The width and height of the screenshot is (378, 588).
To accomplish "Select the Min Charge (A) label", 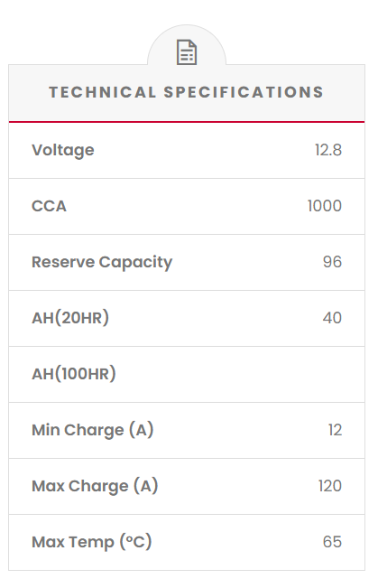I will (93, 430).
